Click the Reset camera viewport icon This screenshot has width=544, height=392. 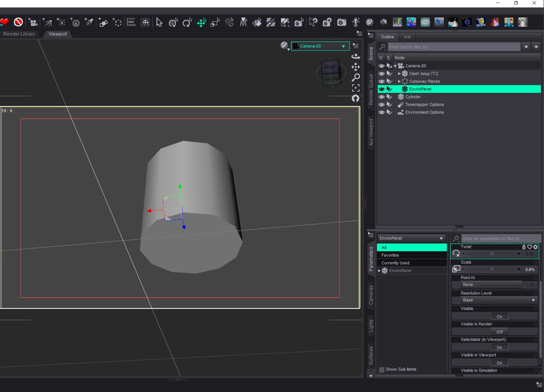(x=356, y=98)
